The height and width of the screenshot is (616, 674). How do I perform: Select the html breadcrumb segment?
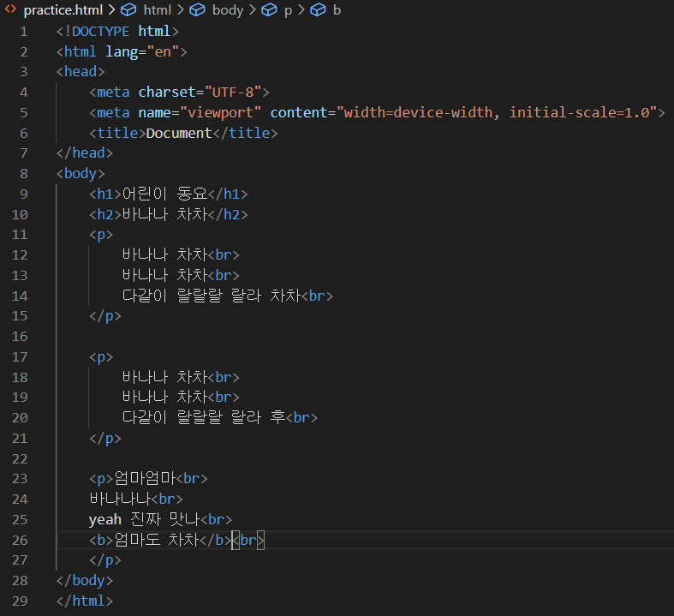(x=157, y=10)
